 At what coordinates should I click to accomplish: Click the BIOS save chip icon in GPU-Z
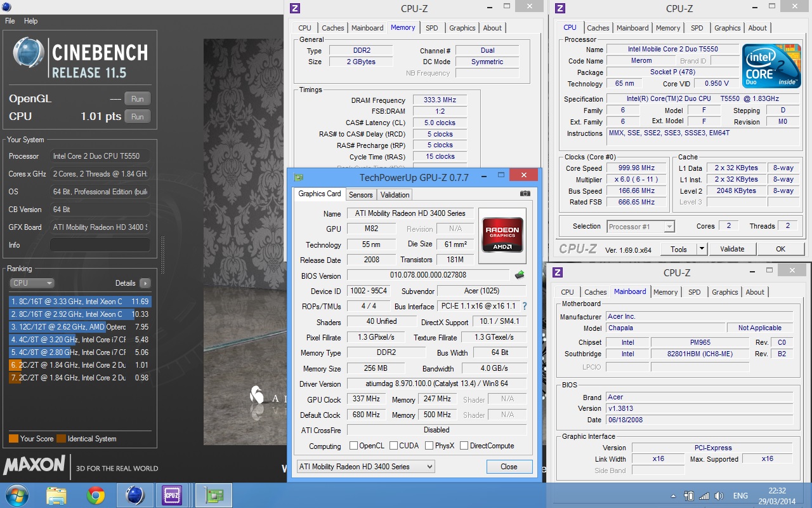click(x=520, y=275)
